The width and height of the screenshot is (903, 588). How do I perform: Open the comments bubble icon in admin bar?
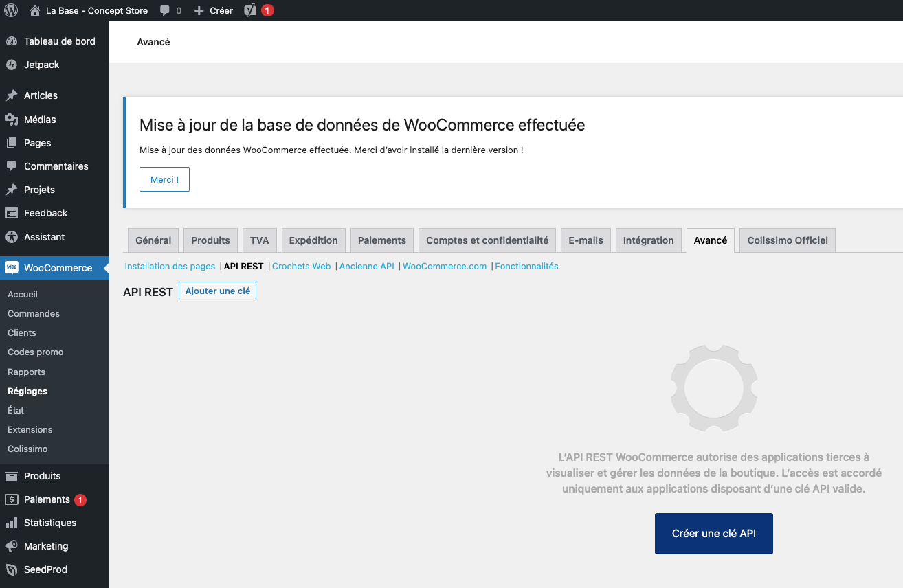click(x=165, y=11)
